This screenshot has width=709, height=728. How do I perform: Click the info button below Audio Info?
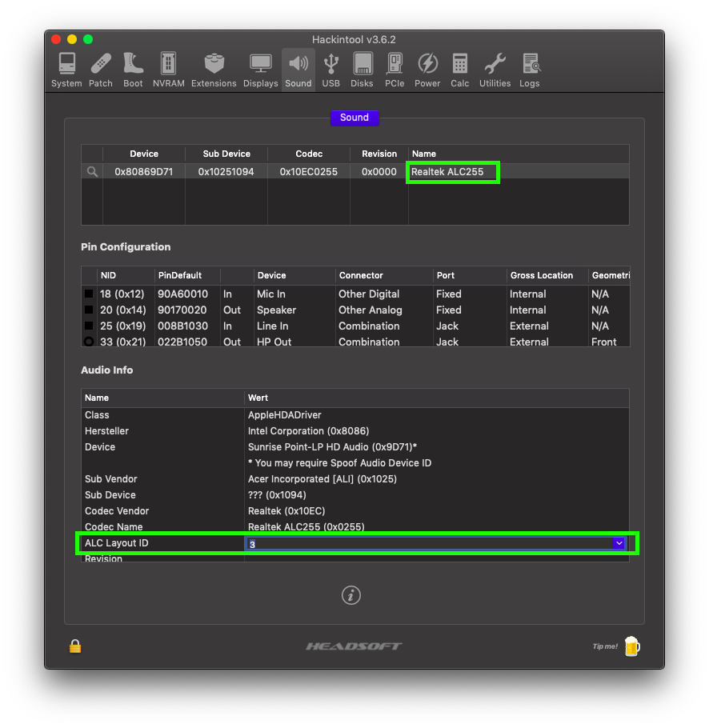pos(351,594)
